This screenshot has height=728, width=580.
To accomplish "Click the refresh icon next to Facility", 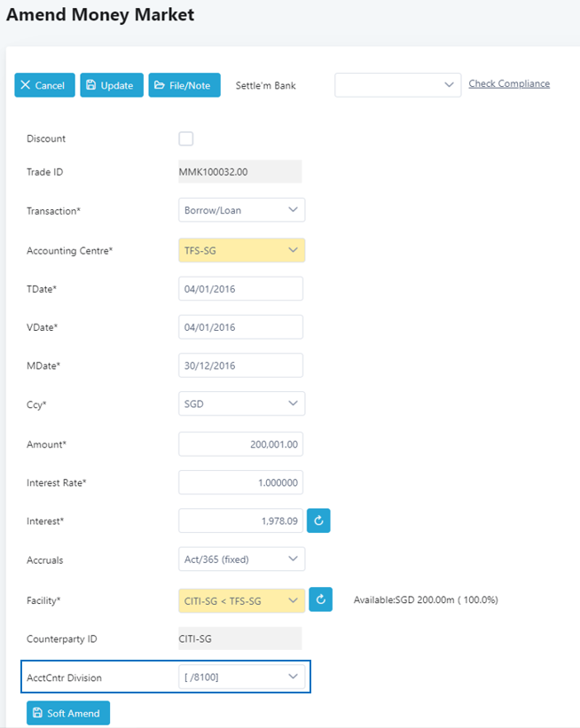I will point(321,599).
